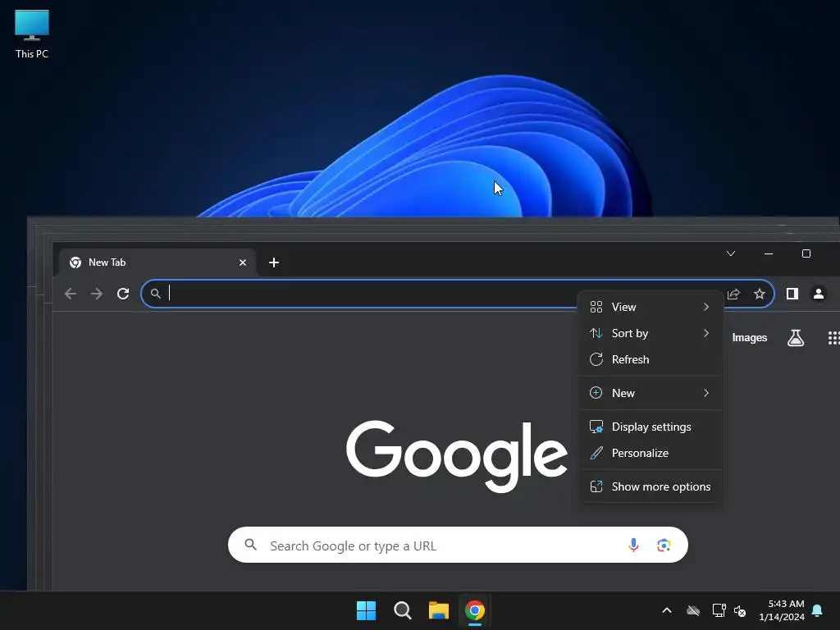Open Google apps grid icon
The image size is (840, 630).
(833, 337)
